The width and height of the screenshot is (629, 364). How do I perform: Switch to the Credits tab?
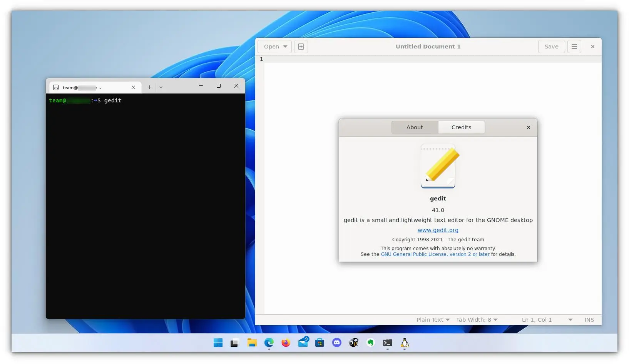[x=461, y=127]
